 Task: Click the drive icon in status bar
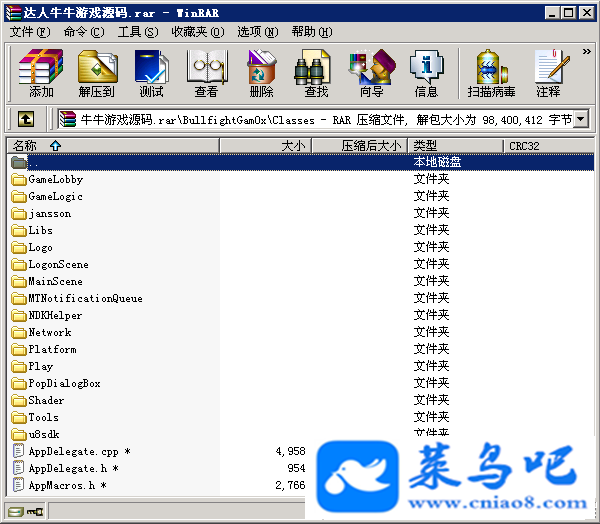16,512
